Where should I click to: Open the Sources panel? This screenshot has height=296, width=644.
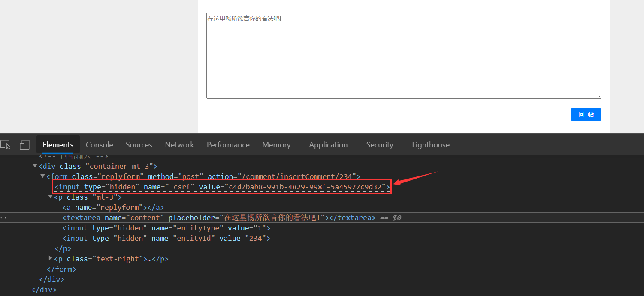[x=139, y=145]
